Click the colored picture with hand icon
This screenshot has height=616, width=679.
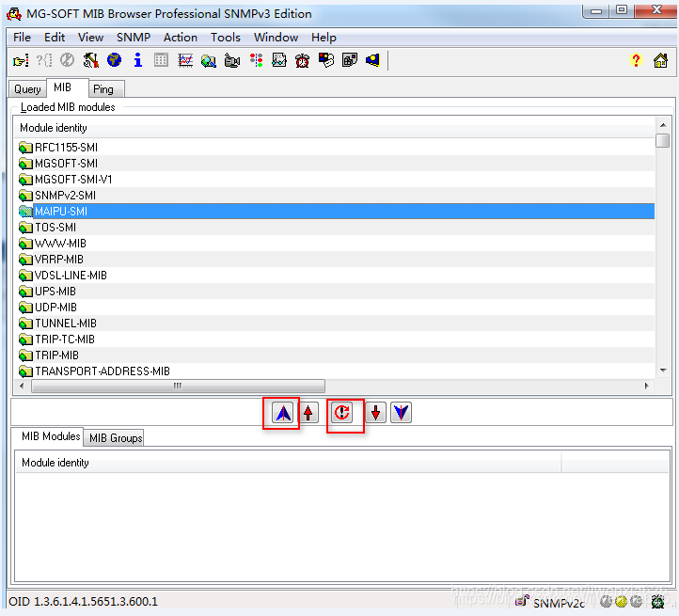point(326,60)
